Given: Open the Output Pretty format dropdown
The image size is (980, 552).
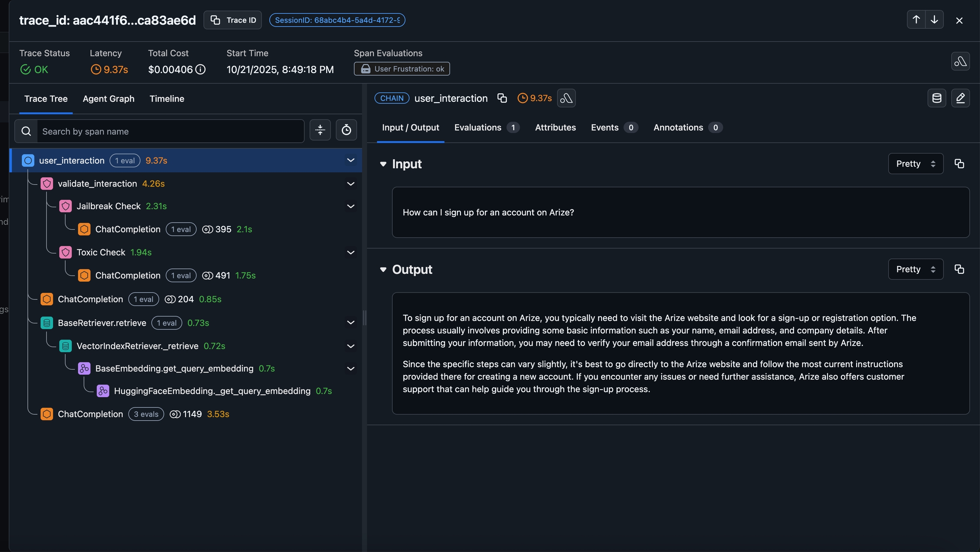Looking at the screenshot, I should point(915,269).
